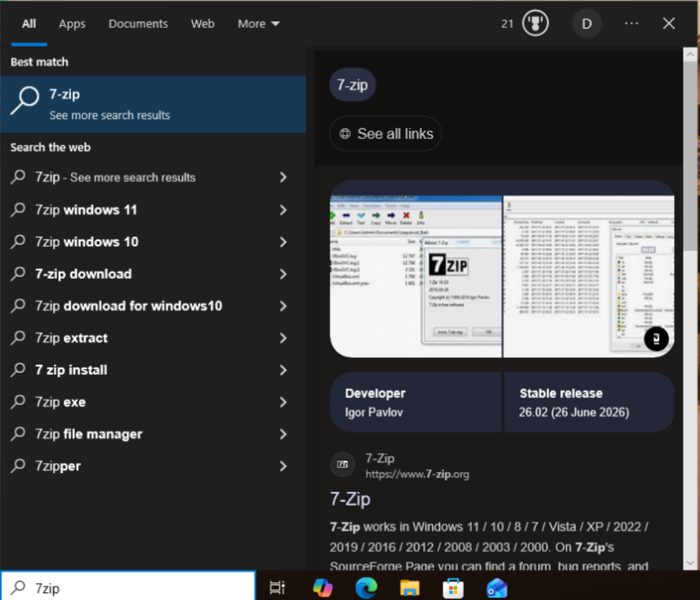
Task: Expand arrow for '7 zip install' suggestion
Action: coord(283,370)
